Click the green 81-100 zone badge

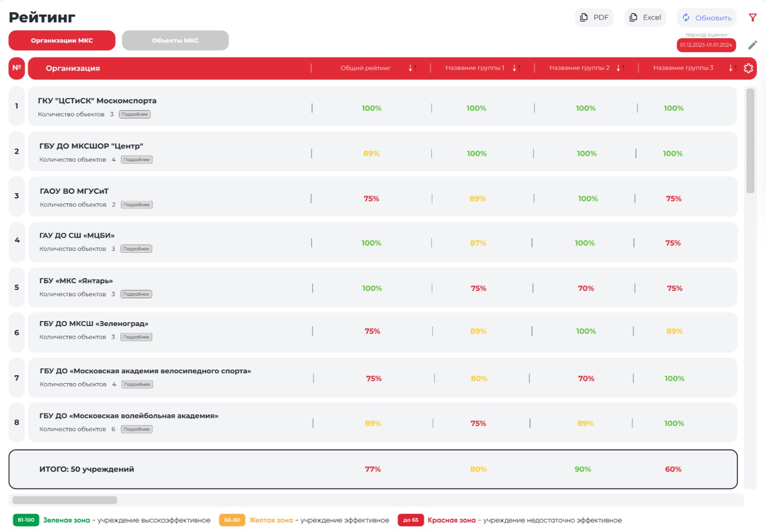(x=26, y=520)
